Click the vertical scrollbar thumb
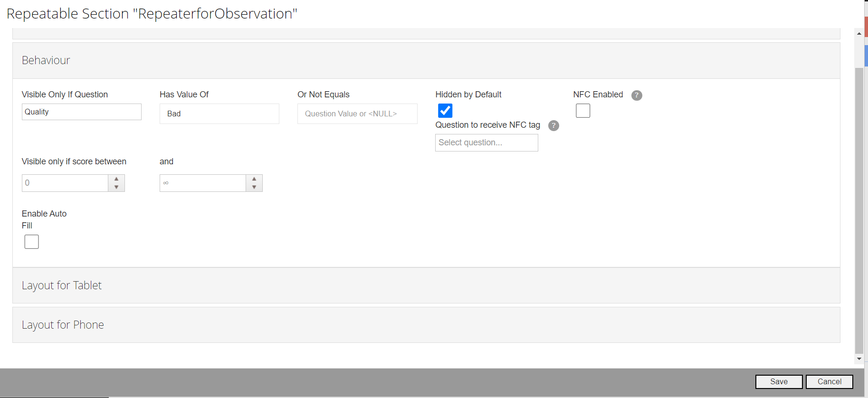 tap(859, 211)
